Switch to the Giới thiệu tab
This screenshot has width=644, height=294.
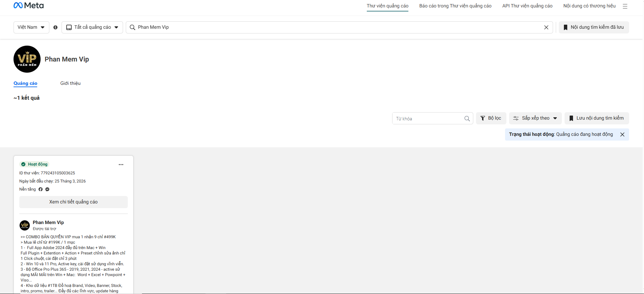pyautogui.click(x=70, y=83)
